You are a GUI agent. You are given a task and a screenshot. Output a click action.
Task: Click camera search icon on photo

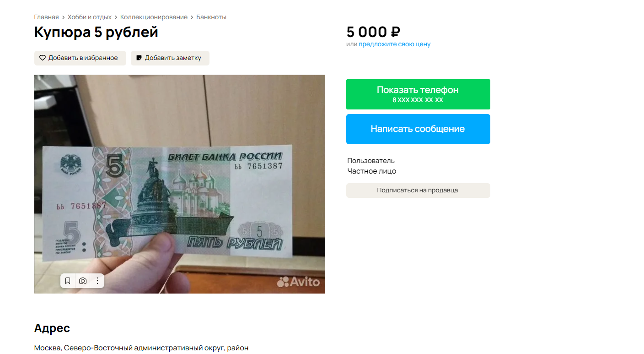[83, 281]
